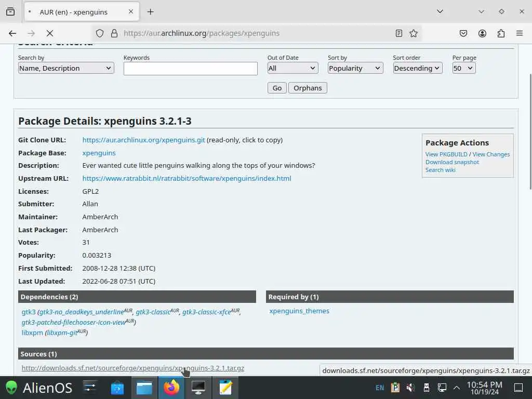Focus the Keywords input field

click(190, 69)
